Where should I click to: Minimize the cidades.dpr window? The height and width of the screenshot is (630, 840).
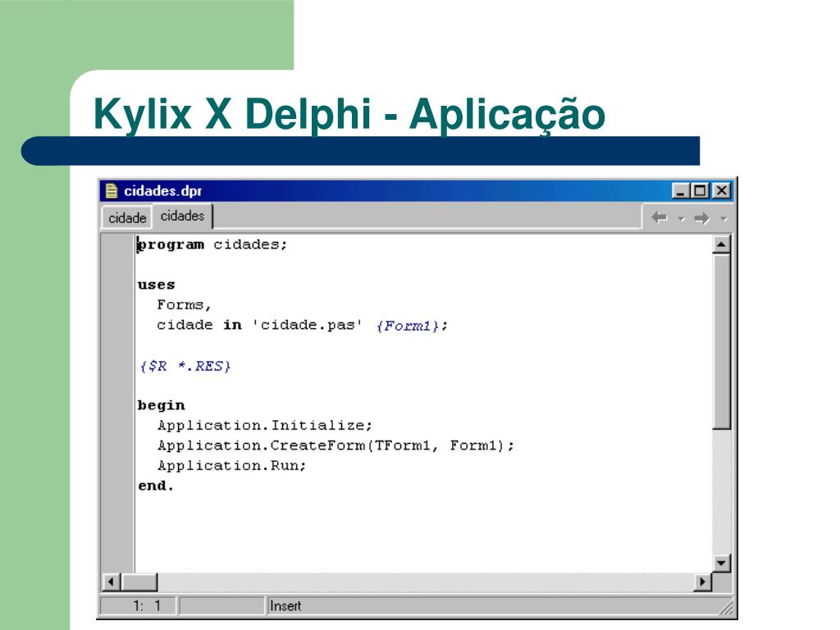[x=680, y=190]
